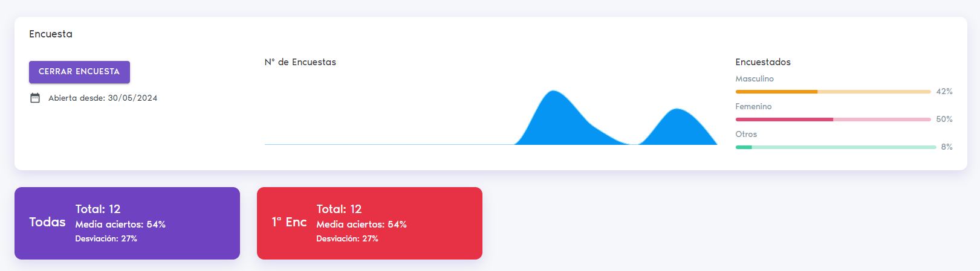Screen dimensions: 980x271
Task: Click 'Media aciertos: 54%' in the red card
Action: pos(361,225)
